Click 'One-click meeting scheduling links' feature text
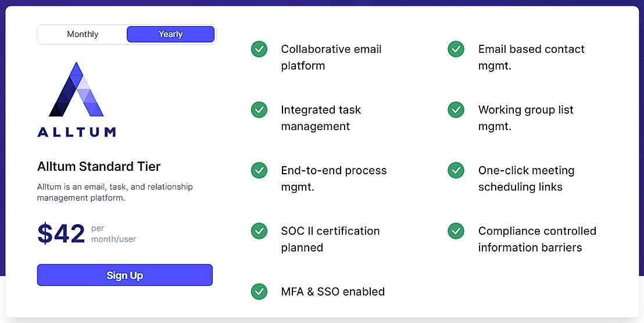The height and width of the screenshot is (323, 644). [x=526, y=178]
